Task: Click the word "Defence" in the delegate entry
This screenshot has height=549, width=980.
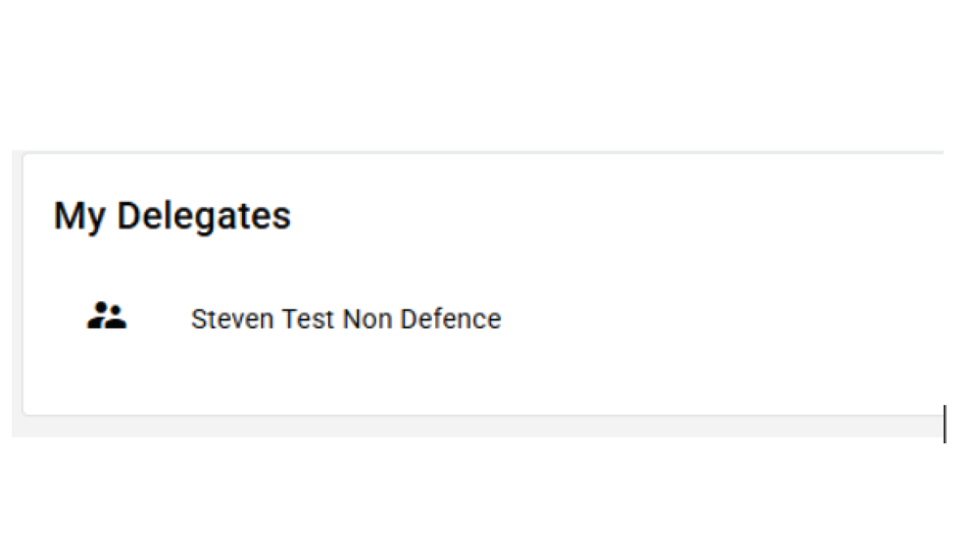Action: [x=459, y=320]
